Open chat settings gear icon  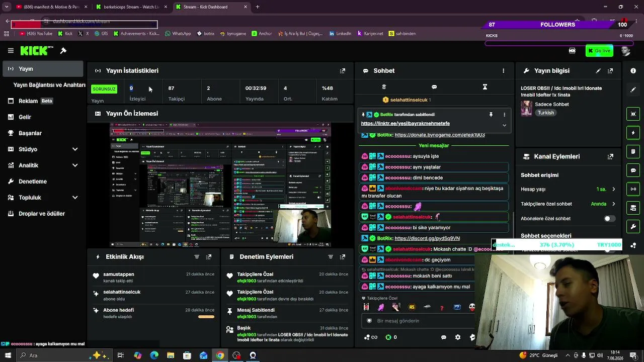coord(457,337)
